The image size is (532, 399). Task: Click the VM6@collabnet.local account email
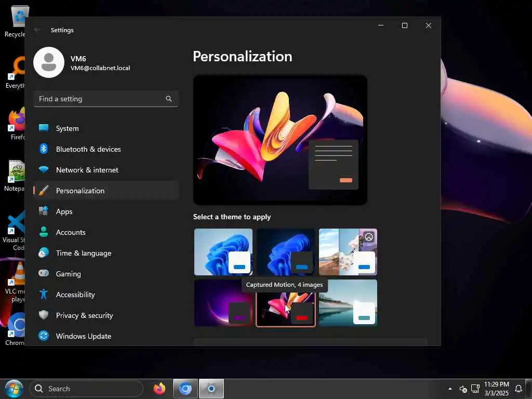[x=100, y=68]
